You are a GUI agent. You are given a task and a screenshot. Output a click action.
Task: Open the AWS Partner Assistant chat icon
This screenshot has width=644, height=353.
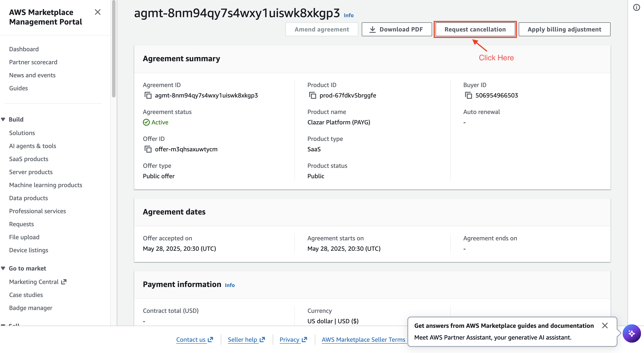pyautogui.click(x=631, y=333)
